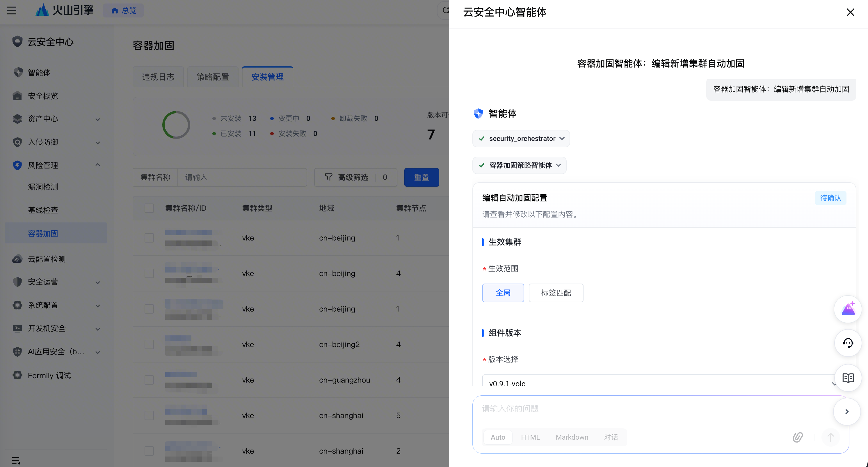Switch to the 策略配置 tab
This screenshot has width=868, height=467.
point(213,77)
